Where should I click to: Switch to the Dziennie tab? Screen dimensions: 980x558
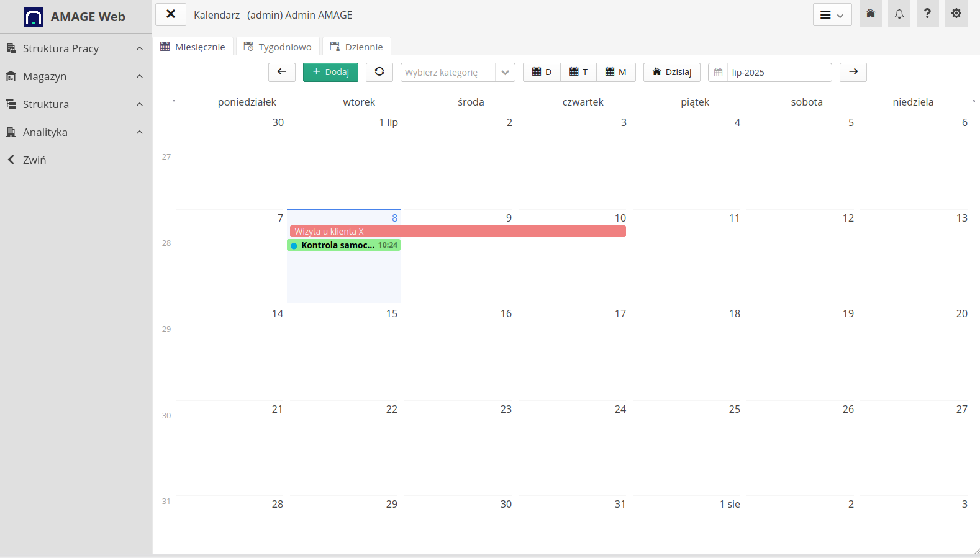[x=356, y=47]
